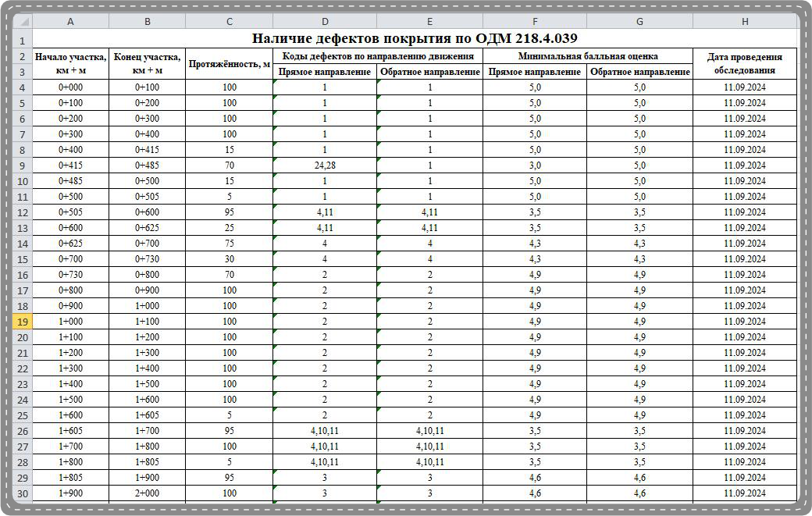Select row 1 header
This screenshot has width=812, height=516.
point(23,40)
